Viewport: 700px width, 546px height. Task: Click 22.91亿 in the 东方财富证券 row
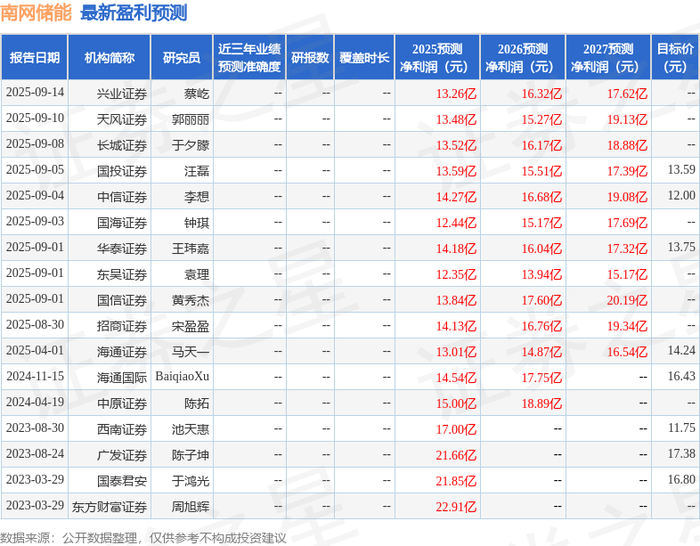coord(456,508)
